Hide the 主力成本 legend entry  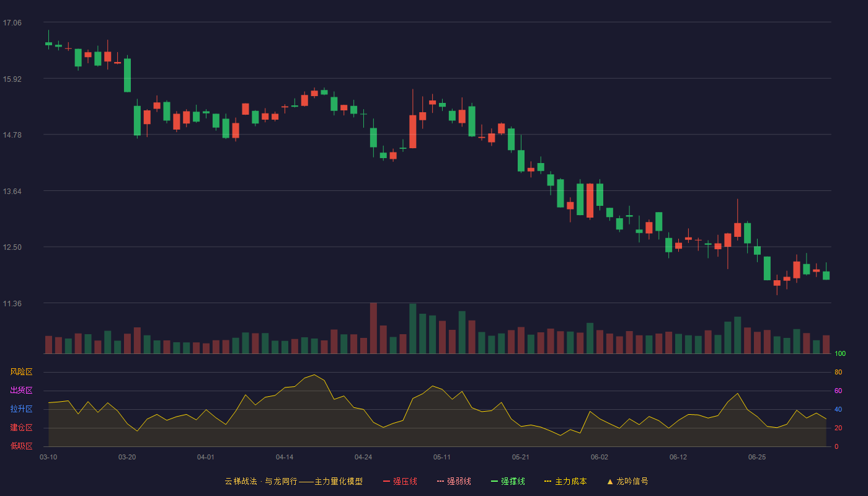click(565, 481)
